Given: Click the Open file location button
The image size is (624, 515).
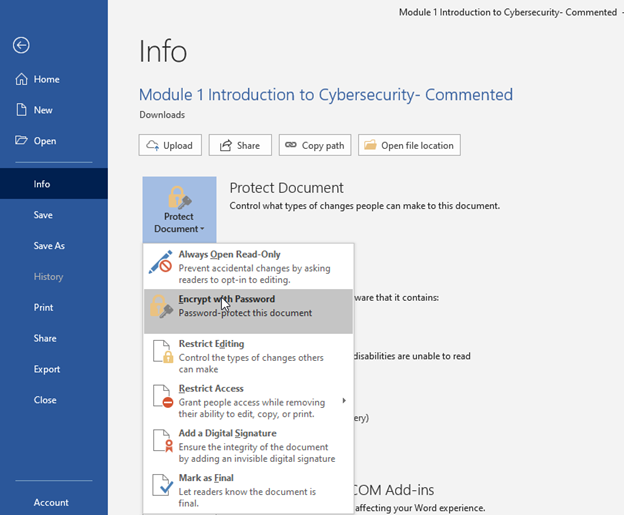Looking at the screenshot, I should point(409,145).
